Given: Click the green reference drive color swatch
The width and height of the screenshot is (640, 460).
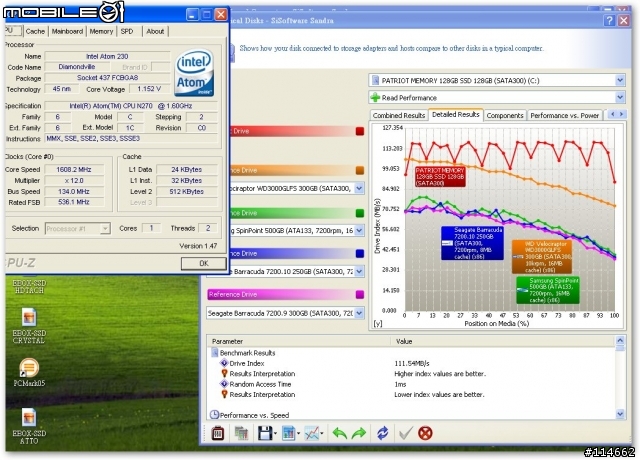Looking at the screenshot, I should pyautogui.click(x=360, y=213).
